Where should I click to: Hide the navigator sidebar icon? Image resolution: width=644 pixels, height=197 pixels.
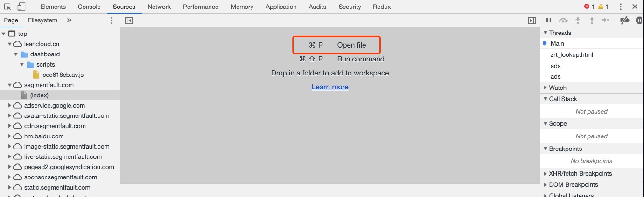click(x=129, y=20)
